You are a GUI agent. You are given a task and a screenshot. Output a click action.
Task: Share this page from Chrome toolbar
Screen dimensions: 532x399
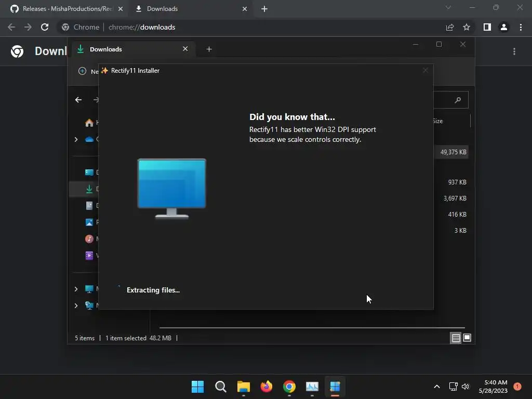tap(450, 27)
